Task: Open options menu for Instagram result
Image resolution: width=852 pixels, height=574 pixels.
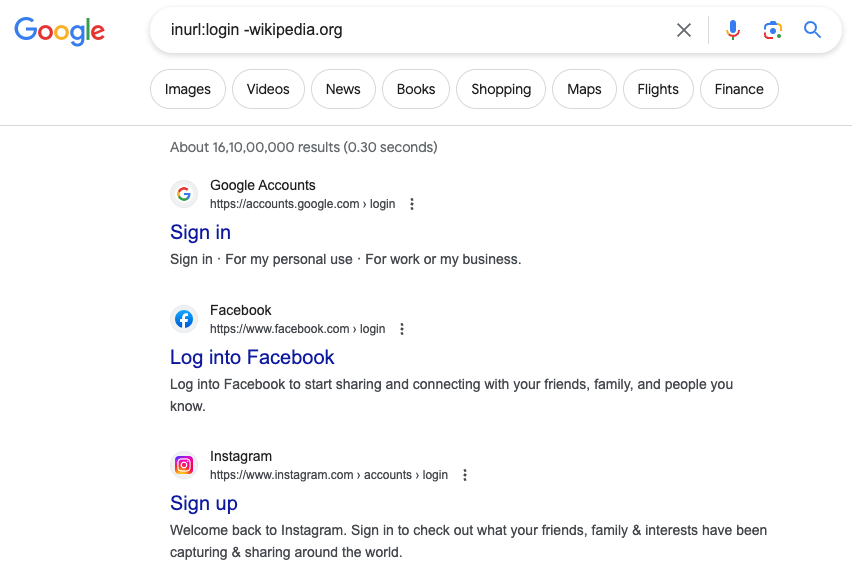Action: 465,475
